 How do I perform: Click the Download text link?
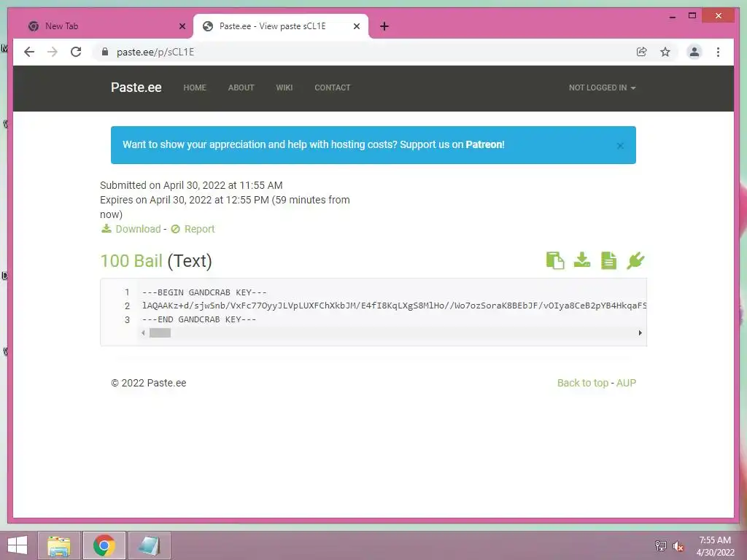(x=138, y=229)
